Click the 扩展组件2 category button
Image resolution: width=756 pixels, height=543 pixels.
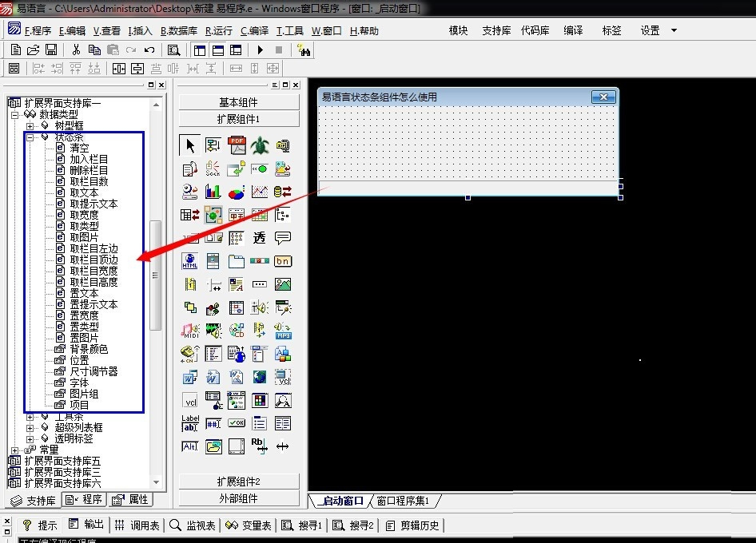(239, 482)
